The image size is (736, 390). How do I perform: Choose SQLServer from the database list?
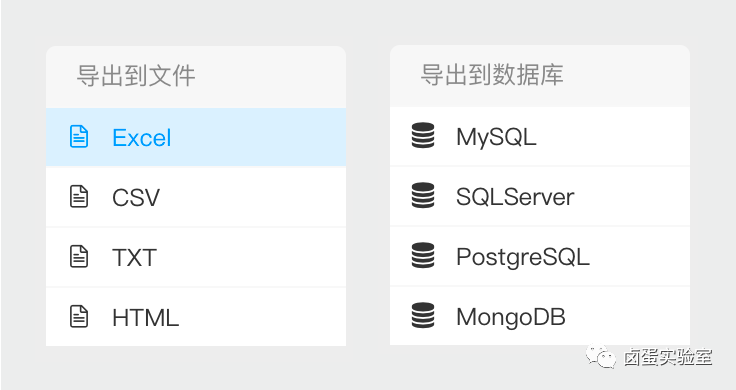[x=540, y=196]
